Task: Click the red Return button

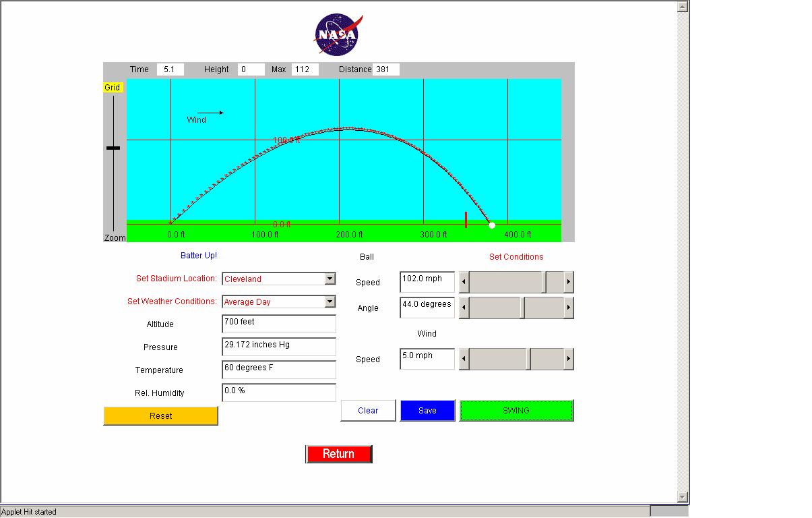Action: (339, 454)
